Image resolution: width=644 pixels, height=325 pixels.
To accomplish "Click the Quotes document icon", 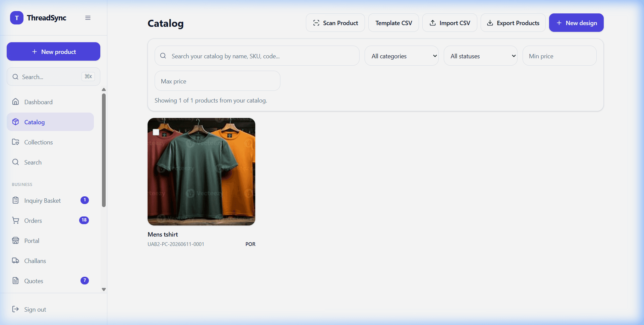I will coord(15,281).
